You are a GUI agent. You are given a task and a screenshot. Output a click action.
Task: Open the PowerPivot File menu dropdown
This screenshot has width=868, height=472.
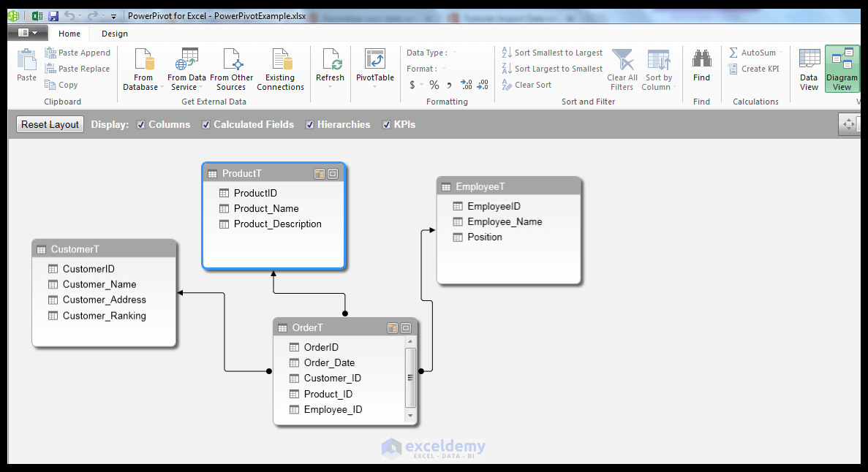[28, 33]
